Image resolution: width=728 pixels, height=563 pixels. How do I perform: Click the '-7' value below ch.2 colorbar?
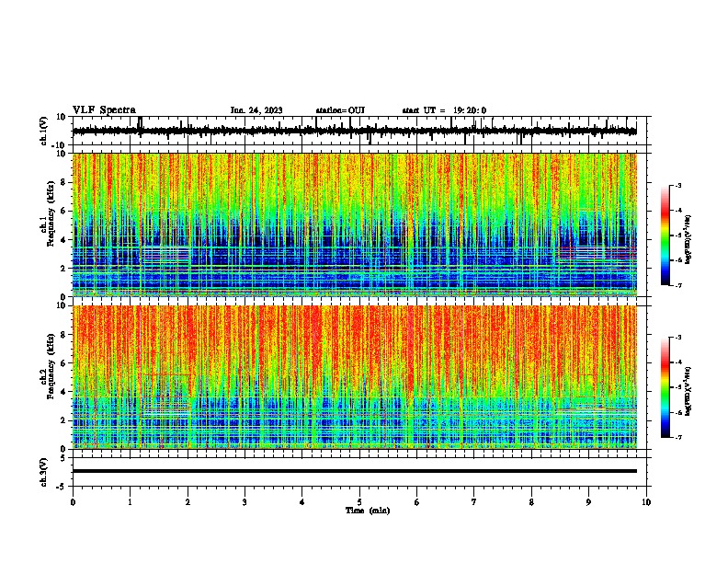point(678,437)
